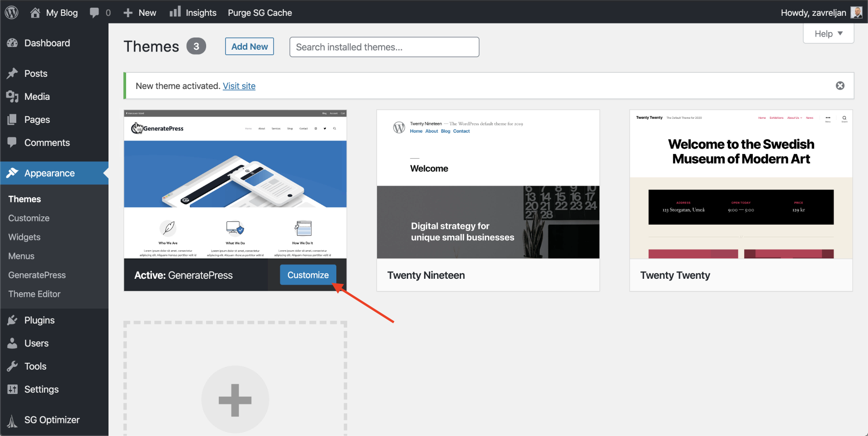
Task: Click My Blog site name link
Action: pos(62,13)
